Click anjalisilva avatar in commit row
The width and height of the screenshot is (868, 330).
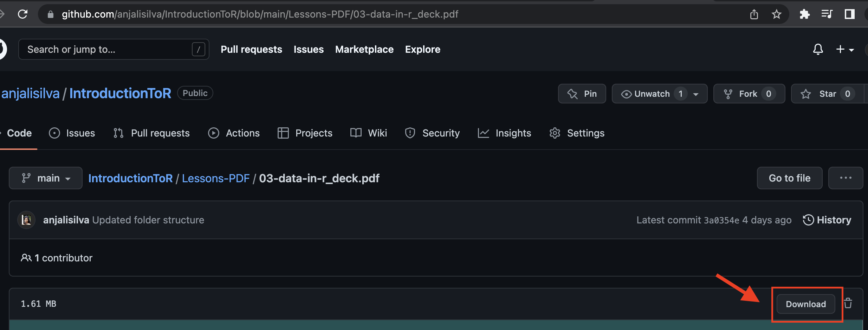click(x=26, y=220)
